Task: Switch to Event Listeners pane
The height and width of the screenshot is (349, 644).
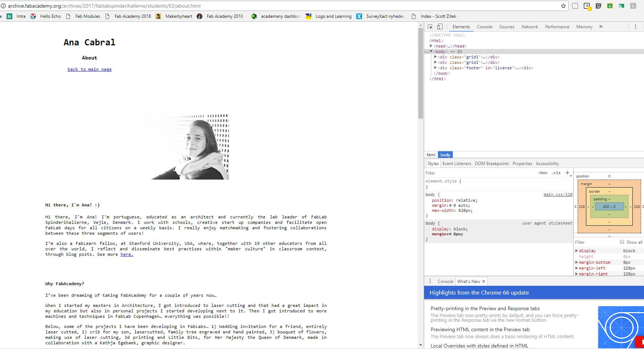Action: coord(457,164)
